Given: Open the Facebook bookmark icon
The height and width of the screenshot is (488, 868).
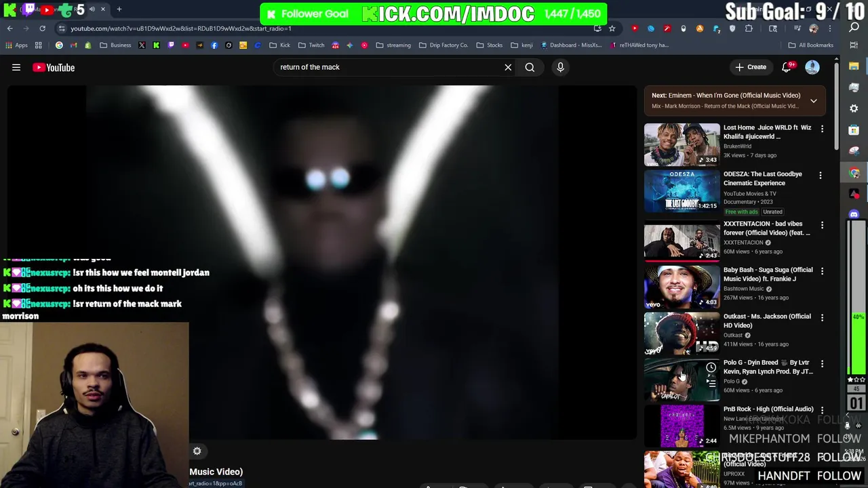Looking at the screenshot, I should click(x=214, y=45).
